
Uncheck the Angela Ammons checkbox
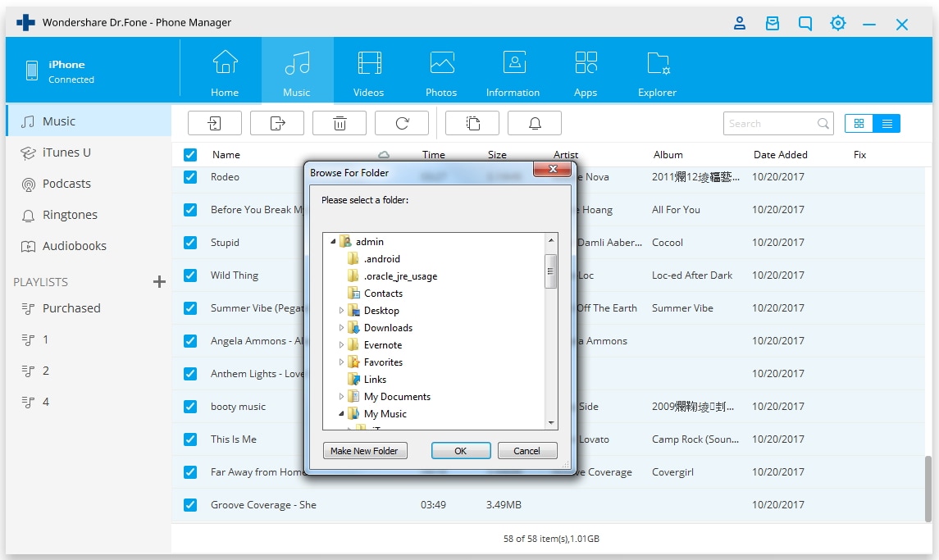pos(190,341)
